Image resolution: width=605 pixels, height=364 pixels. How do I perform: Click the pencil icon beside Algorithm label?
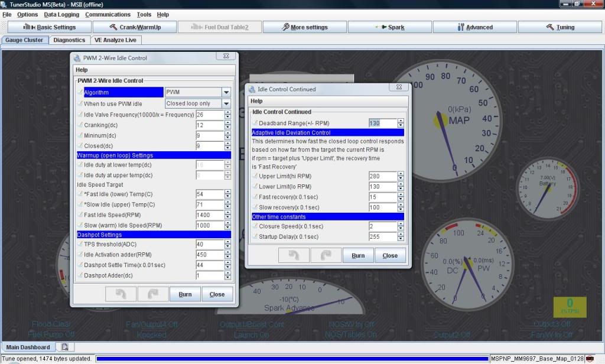(x=80, y=92)
